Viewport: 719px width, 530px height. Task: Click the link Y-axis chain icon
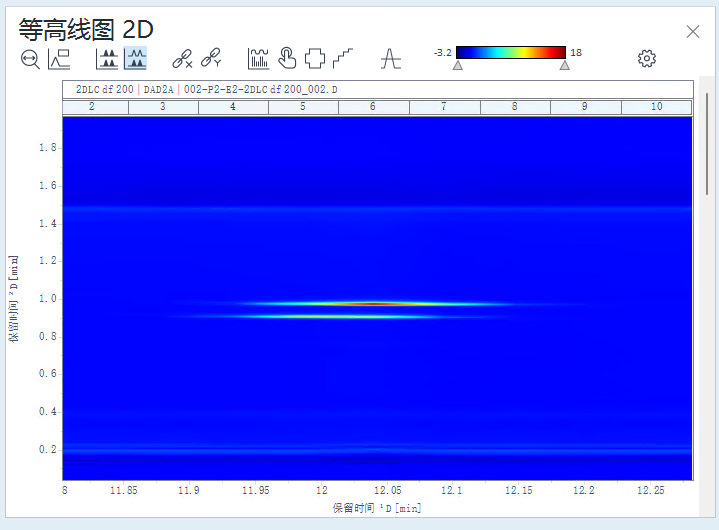(x=211, y=58)
